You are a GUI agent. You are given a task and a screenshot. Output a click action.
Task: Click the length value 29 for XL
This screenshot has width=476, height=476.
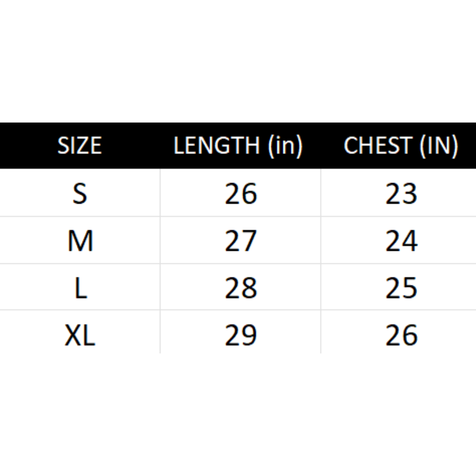[x=241, y=335]
